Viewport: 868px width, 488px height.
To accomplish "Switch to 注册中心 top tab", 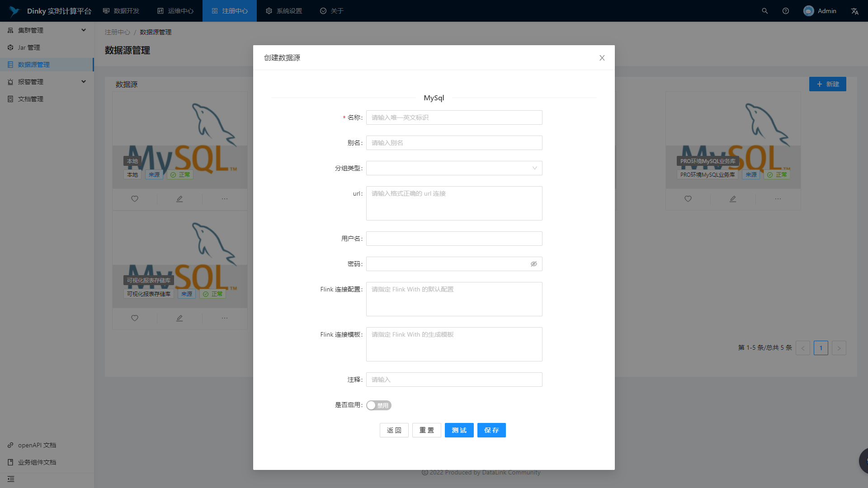I will click(x=230, y=11).
